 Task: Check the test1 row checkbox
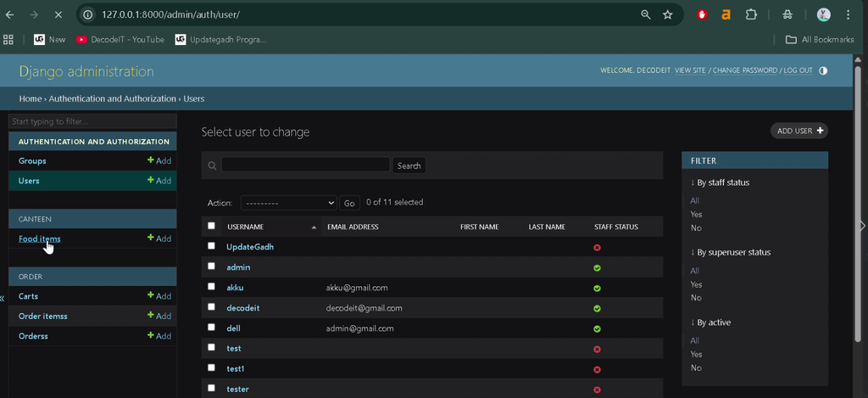pyautogui.click(x=211, y=367)
